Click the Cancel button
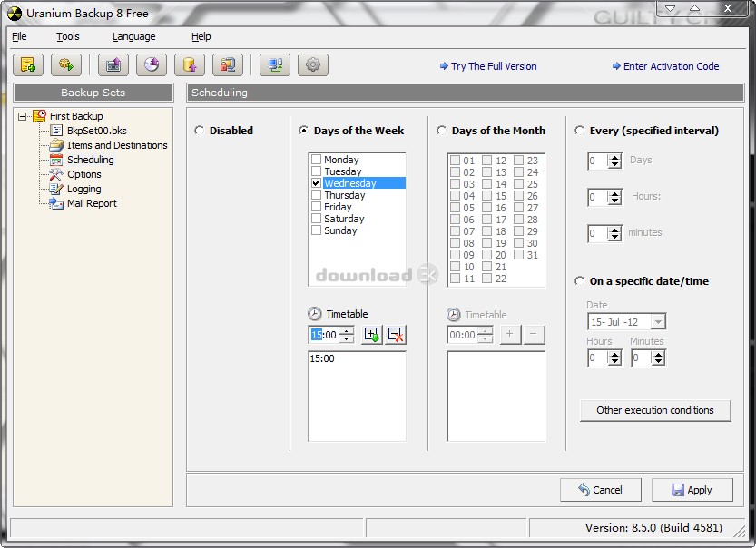Viewport: 756px width, 548px height. (x=600, y=490)
